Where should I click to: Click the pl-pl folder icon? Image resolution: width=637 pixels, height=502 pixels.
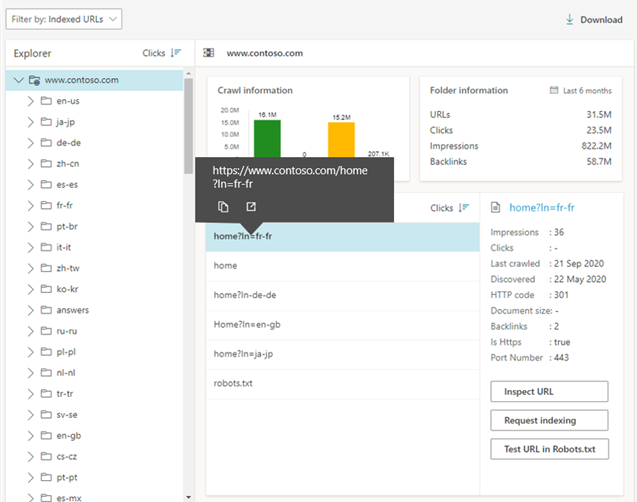pos(46,352)
